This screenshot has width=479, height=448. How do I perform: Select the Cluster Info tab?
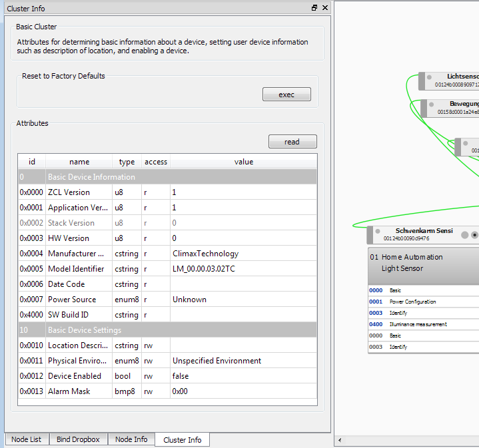pyautogui.click(x=183, y=440)
